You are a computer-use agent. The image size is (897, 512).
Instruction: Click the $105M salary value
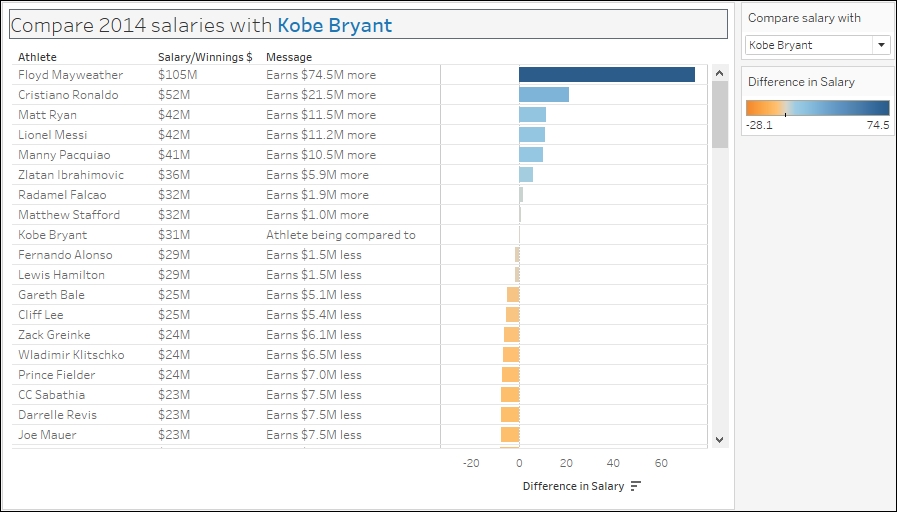tap(178, 75)
